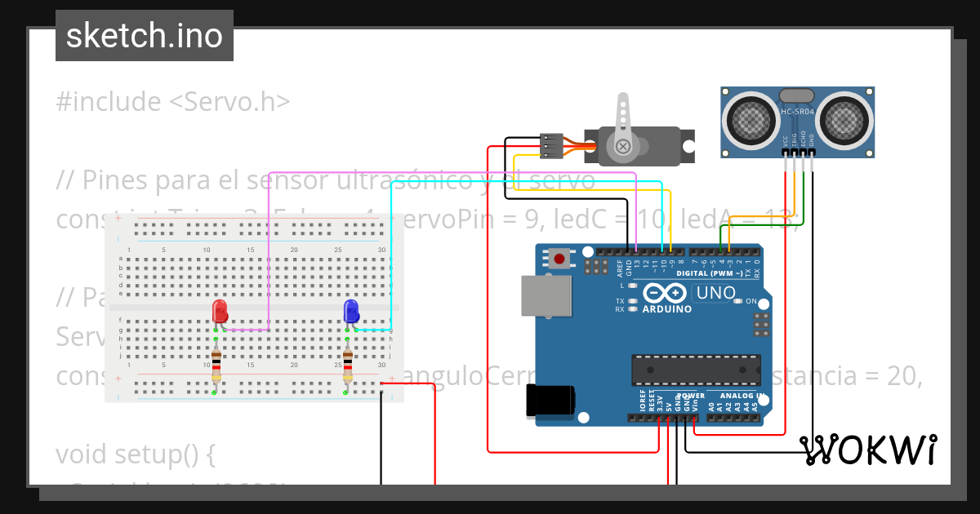The image size is (980, 514).
Task: Click the ON power LED of the Arduino
Action: pyautogui.click(x=738, y=301)
